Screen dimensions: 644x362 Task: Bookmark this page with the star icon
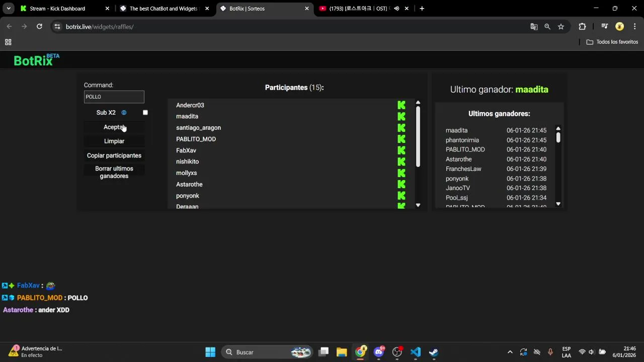[x=561, y=27]
